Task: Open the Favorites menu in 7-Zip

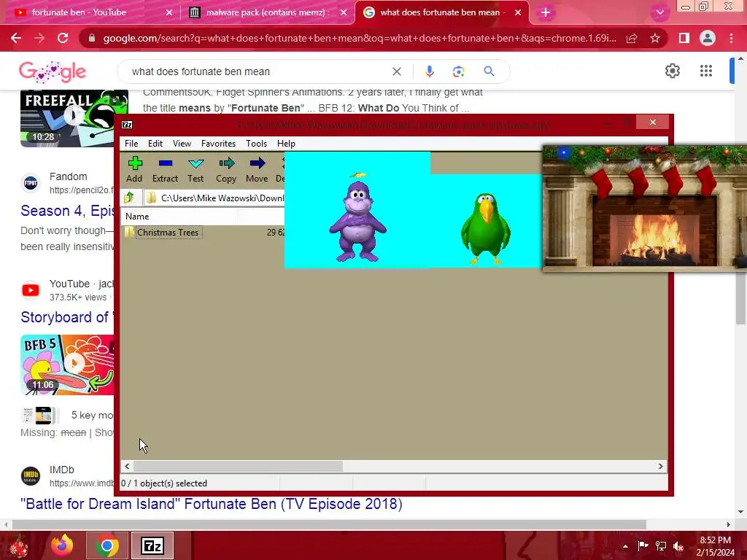Action: click(x=218, y=144)
